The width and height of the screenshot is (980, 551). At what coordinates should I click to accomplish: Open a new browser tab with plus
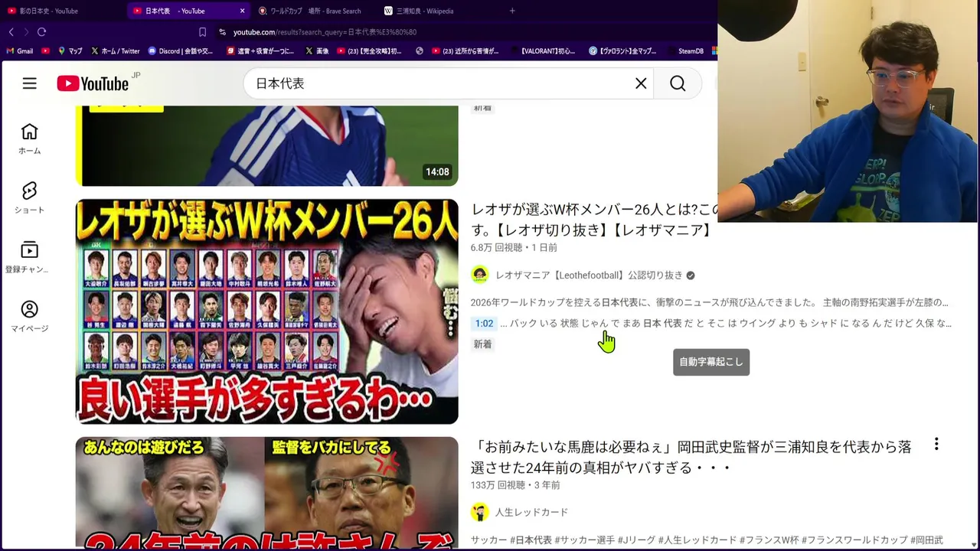click(x=512, y=11)
